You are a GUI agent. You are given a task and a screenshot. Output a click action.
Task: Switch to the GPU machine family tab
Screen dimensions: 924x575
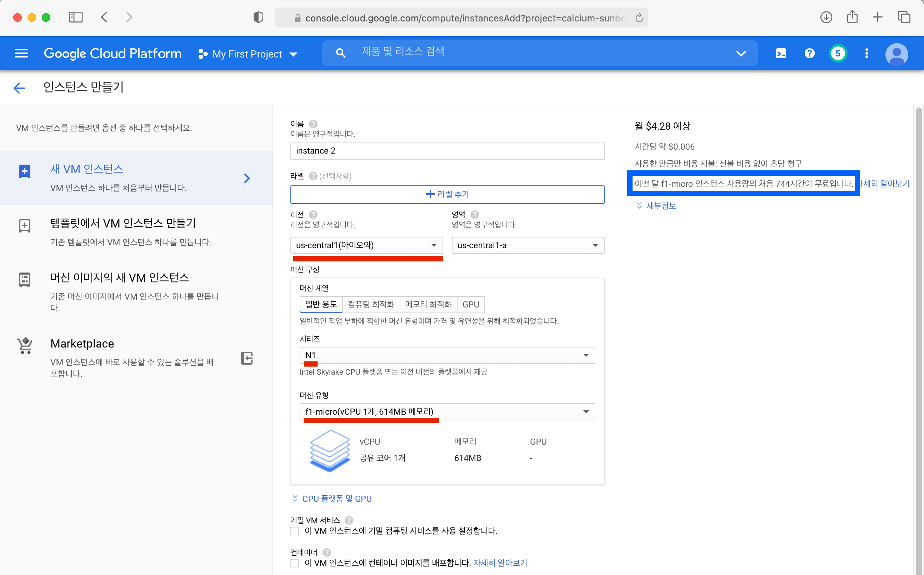[470, 304]
